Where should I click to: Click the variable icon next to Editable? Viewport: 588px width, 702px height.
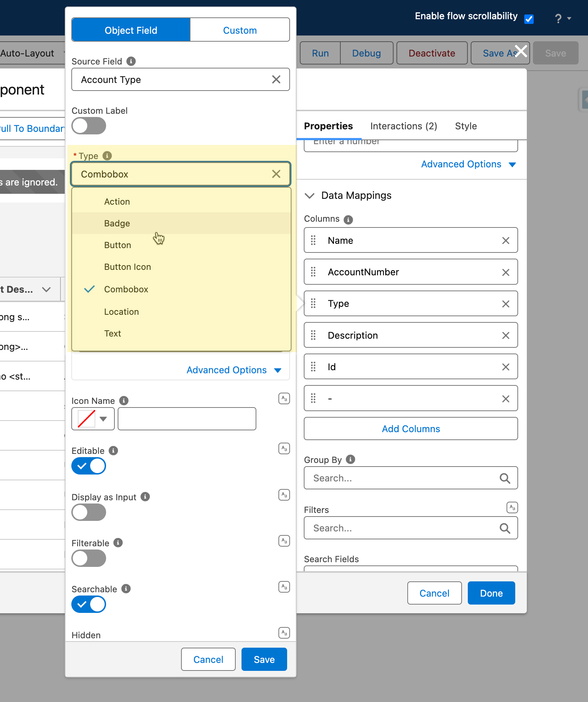[284, 448]
